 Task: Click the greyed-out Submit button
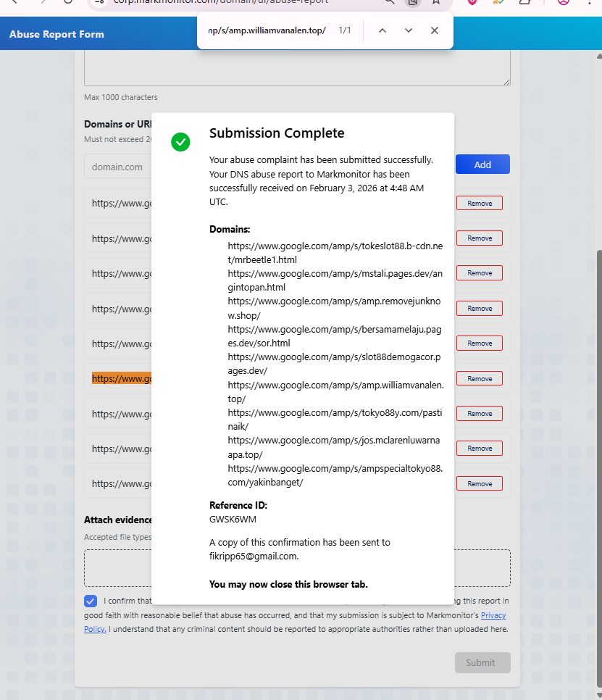tap(482, 662)
